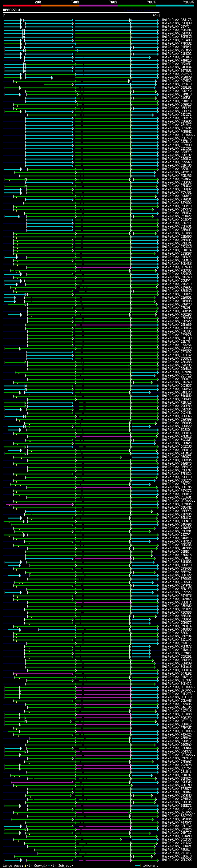Click label UniRef100_Q4HEX8
Image resolution: width=197 pixels, height=868 pixels.
[176, 393]
